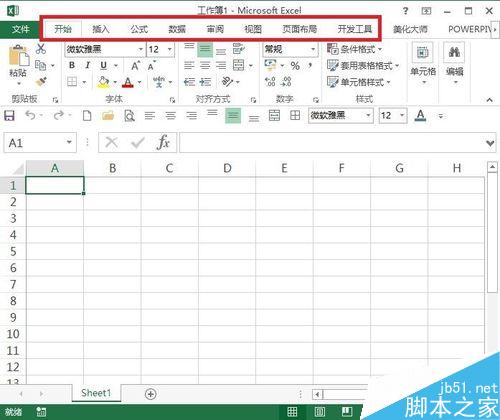
Task: Switch to the 页面布局 Page Layout tab
Action: (299, 29)
